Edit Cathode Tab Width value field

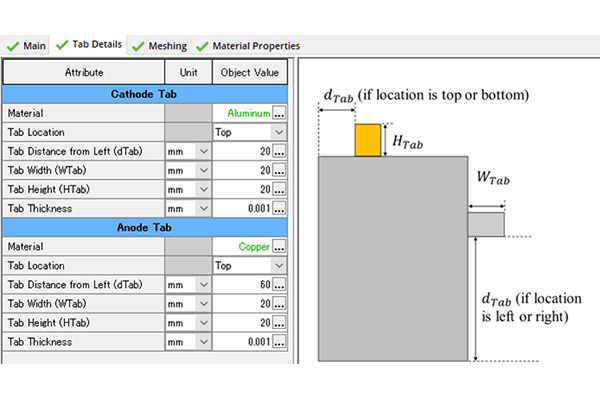pos(243,171)
